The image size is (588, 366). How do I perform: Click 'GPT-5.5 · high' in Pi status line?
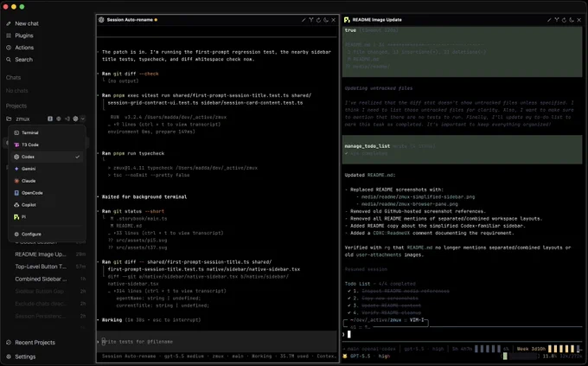(x=370, y=356)
